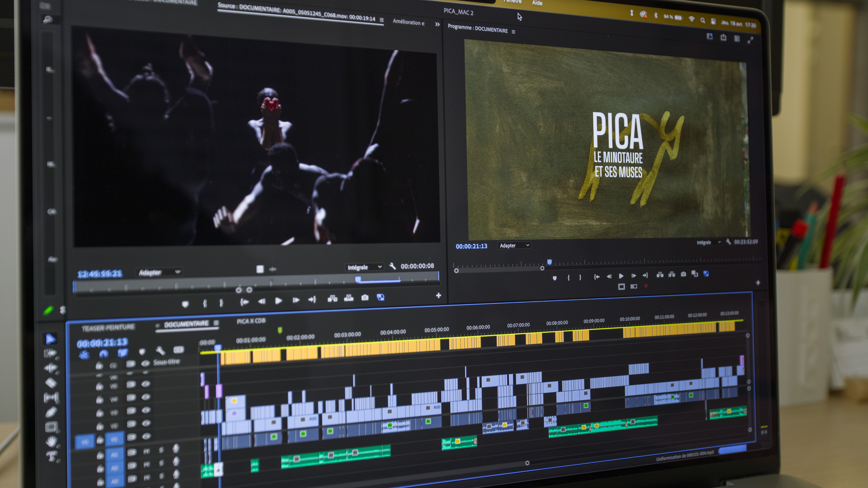Open Program monitor Adapter zoom dropdown
The image size is (868, 488).
click(x=514, y=246)
